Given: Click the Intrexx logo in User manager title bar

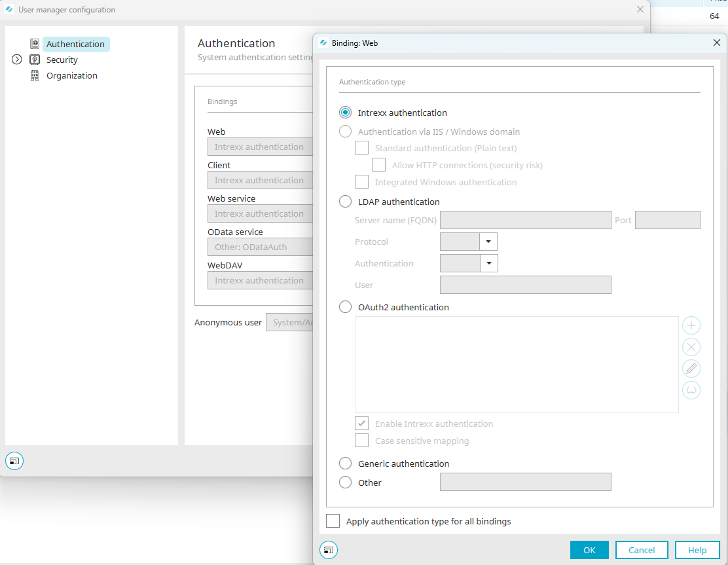Looking at the screenshot, I should coord(9,9).
